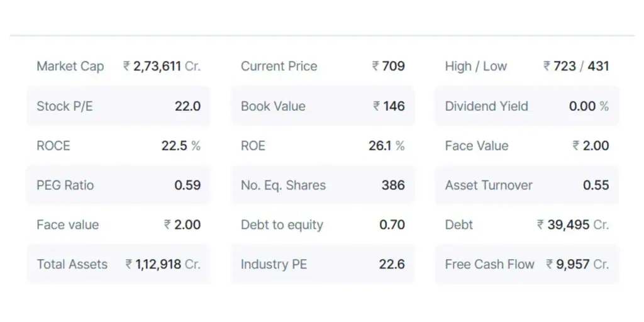Click the total assets value ₹ 1,12,918 Cr.

[x=163, y=265]
